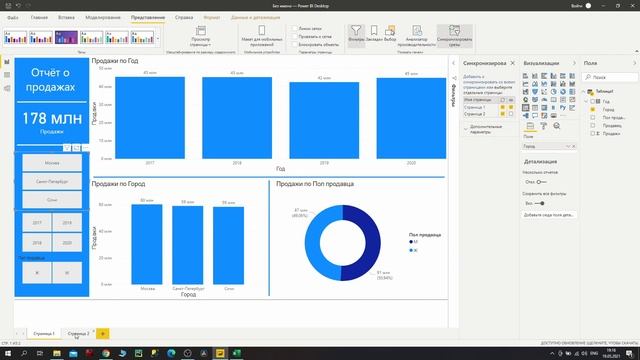Open the Выбор selection pane
The image size is (640, 360).
click(x=390, y=33)
